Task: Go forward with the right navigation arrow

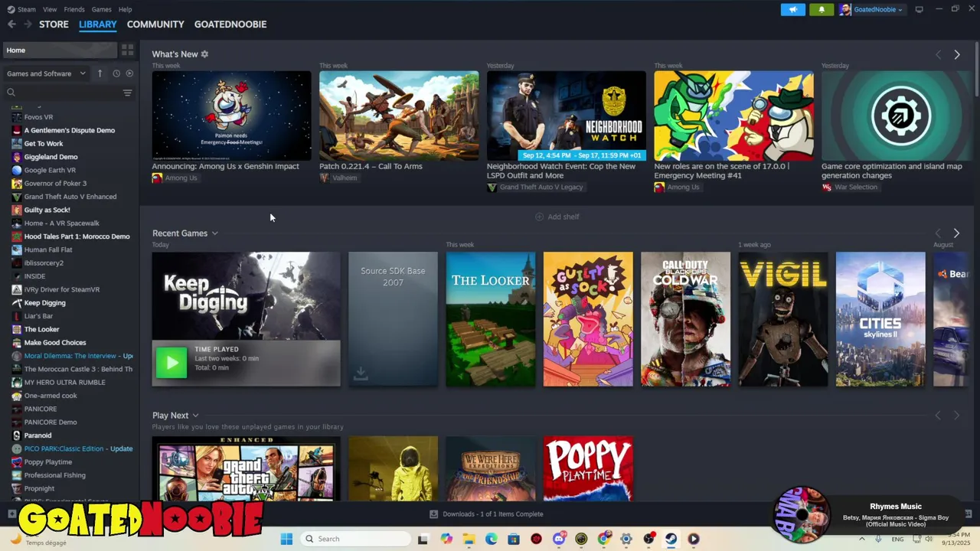Action: [28, 24]
